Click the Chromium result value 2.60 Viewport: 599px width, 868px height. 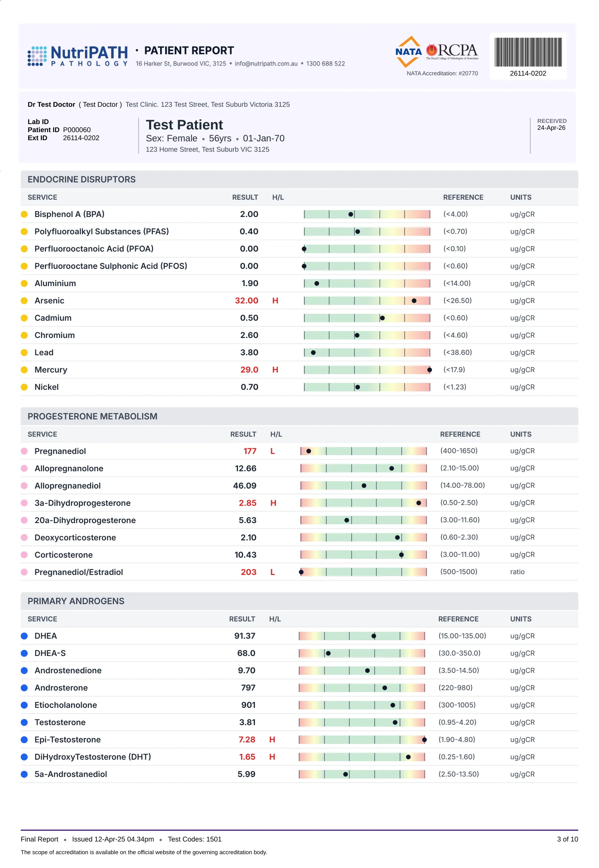click(x=249, y=335)
